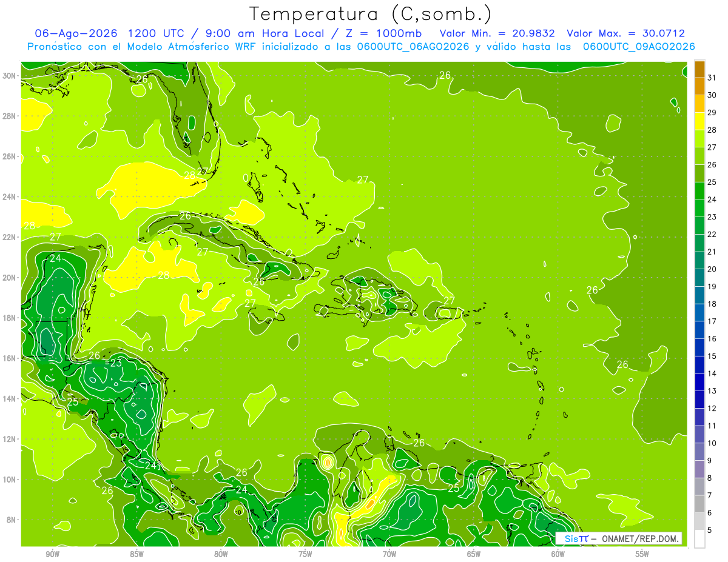
Task: Click the '80W' longitude axis label
Action: click(221, 555)
